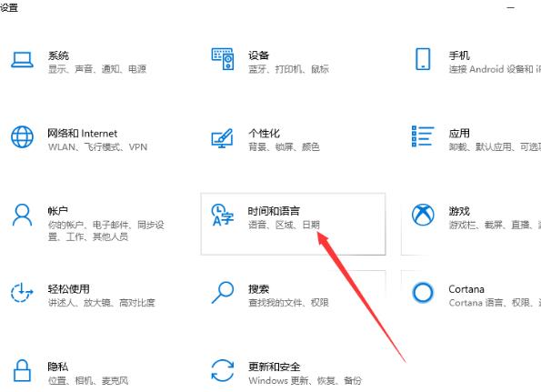
Task: Open the 系统 settings title
Action: (x=58, y=55)
